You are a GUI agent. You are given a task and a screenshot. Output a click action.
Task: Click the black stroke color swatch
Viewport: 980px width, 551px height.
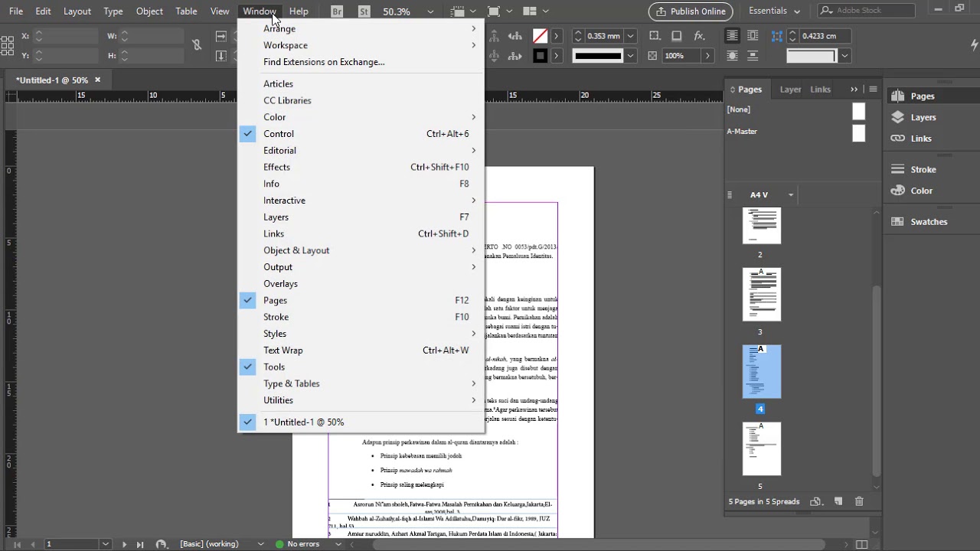tap(540, 56)
